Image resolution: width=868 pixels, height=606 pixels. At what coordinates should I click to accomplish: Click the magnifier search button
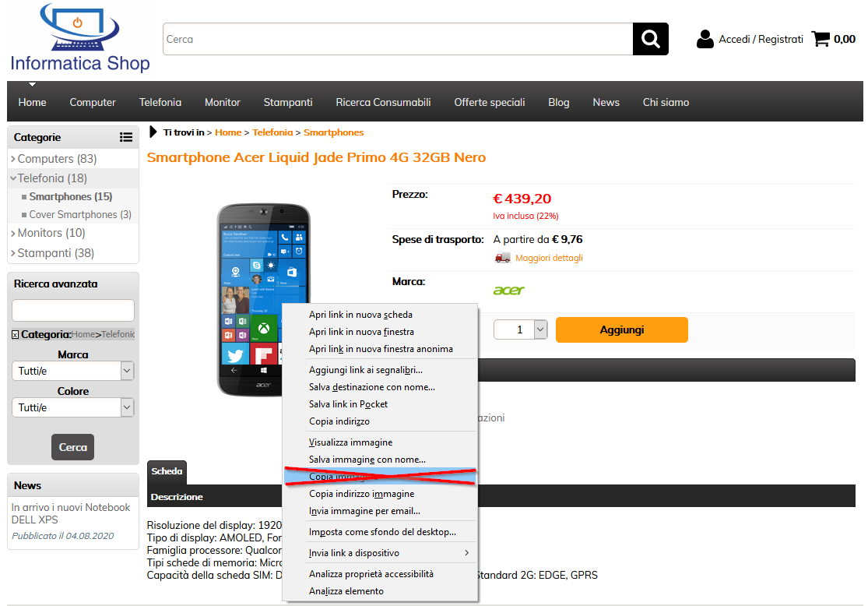[651, 39]
